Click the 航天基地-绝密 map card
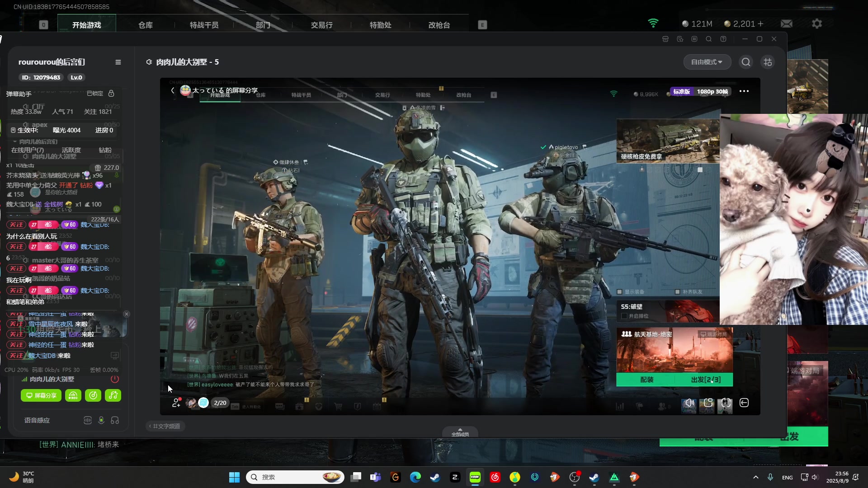868x488 pixels. click(674, 351)
